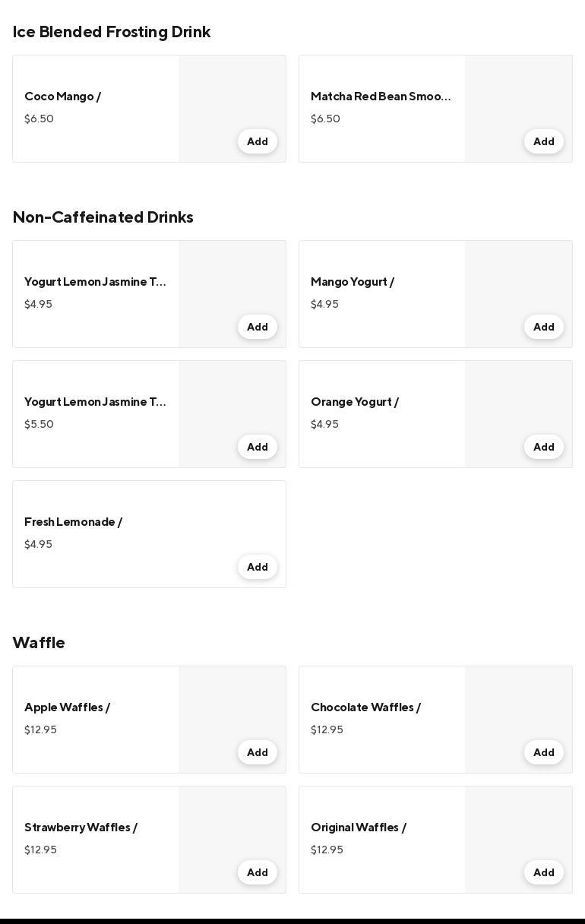Screen dimensions: 585x924
Task: Add Mango Yogurt drink to cart
Action: (x=543, y=328)
